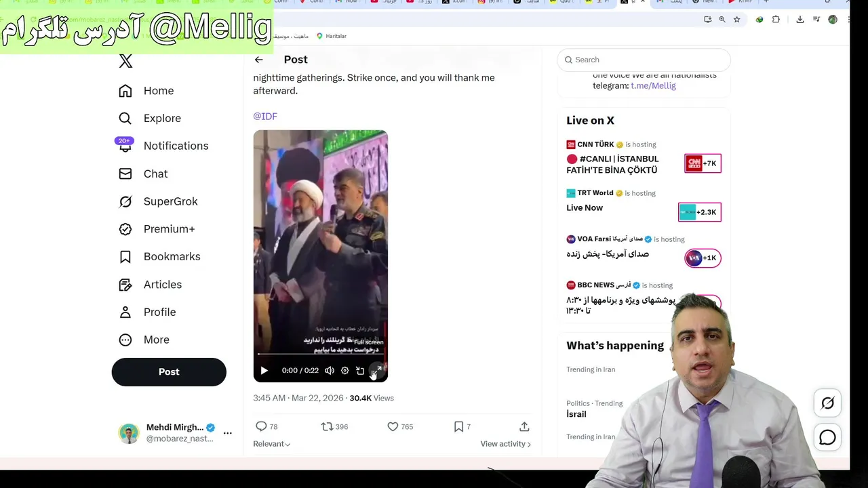
Task: Click the More circle icon
Action: tap(125, 340)
